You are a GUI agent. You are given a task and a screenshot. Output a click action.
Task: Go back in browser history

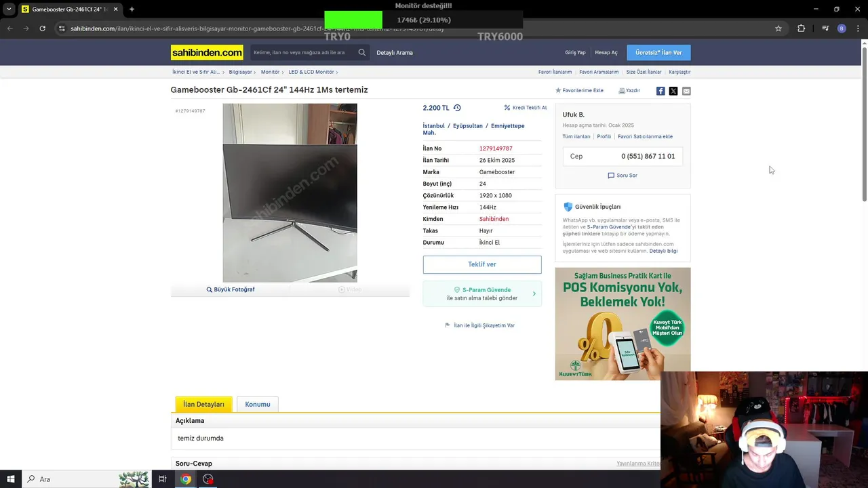pos(9,28)
